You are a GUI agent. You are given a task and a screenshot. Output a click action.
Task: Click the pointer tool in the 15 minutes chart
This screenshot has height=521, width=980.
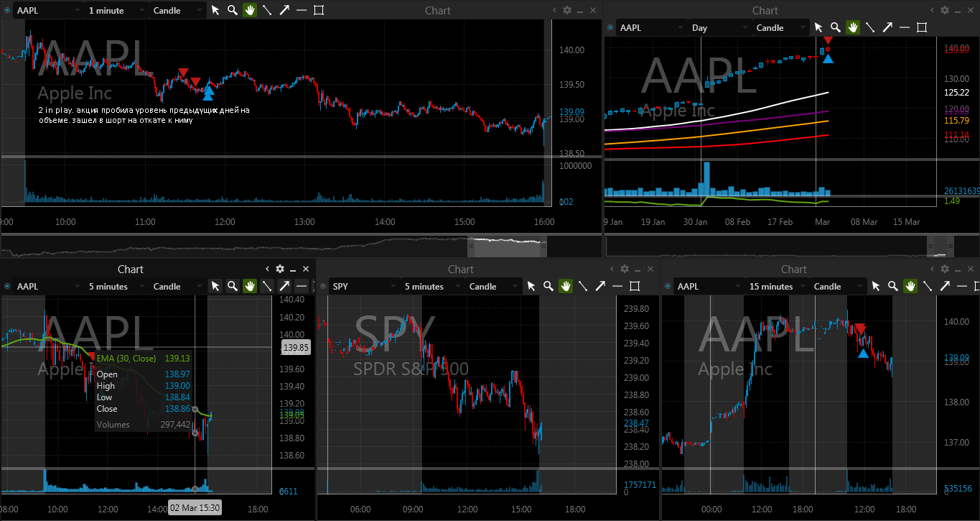(876, 286)
